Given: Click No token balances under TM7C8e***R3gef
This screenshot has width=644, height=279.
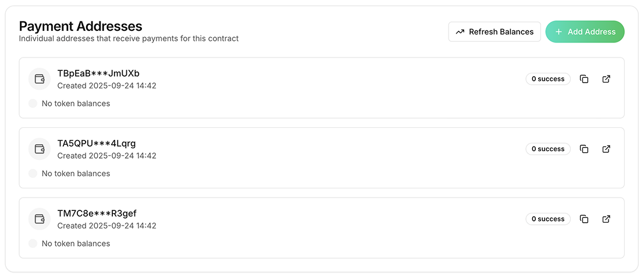Looking at the screenshot, I should coord(76,244).
